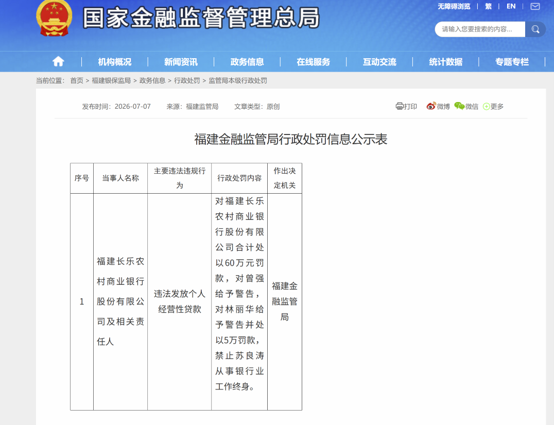Open 统计数据 menu item

point(446,62)
